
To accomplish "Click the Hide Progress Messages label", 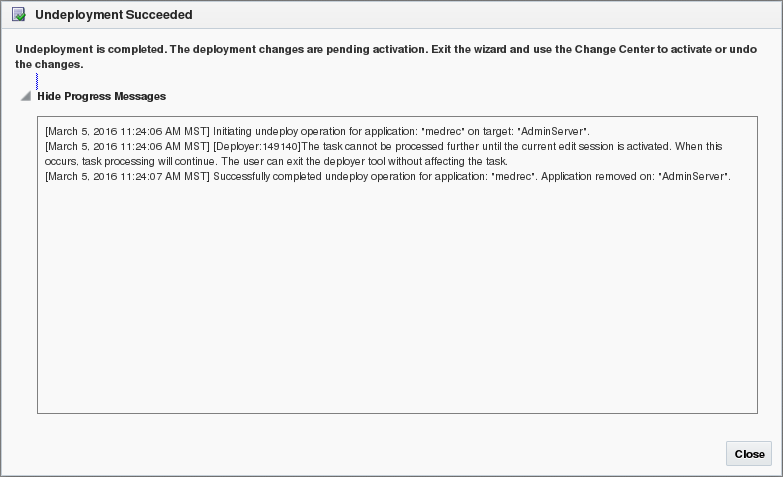I will pyautogui.click(x=101, y=97).
